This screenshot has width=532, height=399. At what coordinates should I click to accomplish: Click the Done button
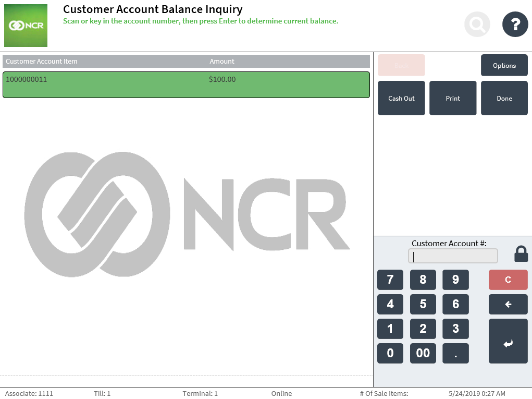click(x=504, y=98)
